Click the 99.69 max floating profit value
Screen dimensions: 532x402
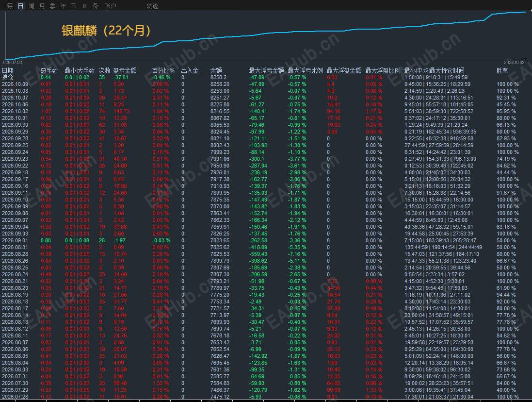(x=334, y=390)
